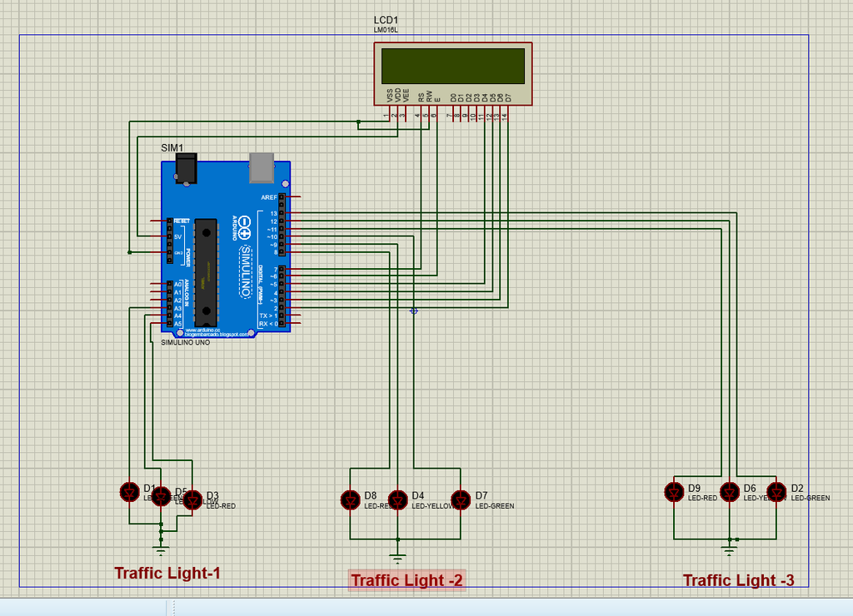853x616 pixels.
Task: Click the D2 reference label
Action: point(797,489)
